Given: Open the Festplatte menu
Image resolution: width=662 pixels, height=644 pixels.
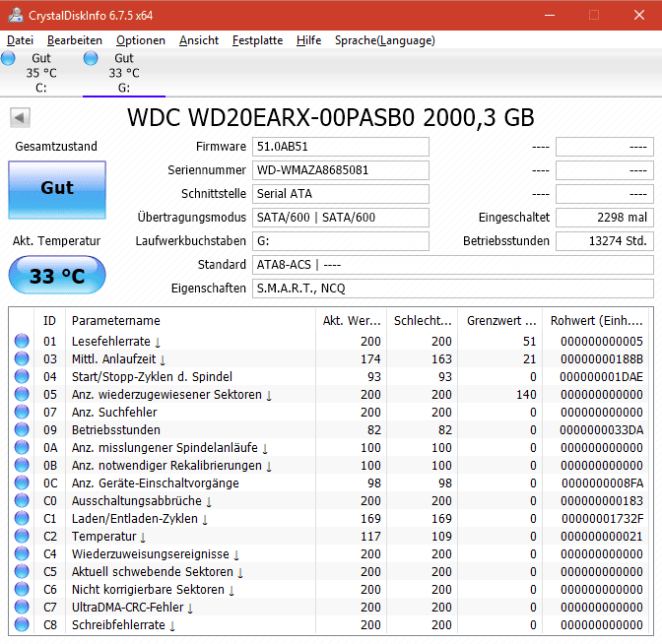Looking at the screenshot, I should pos(257,40).
